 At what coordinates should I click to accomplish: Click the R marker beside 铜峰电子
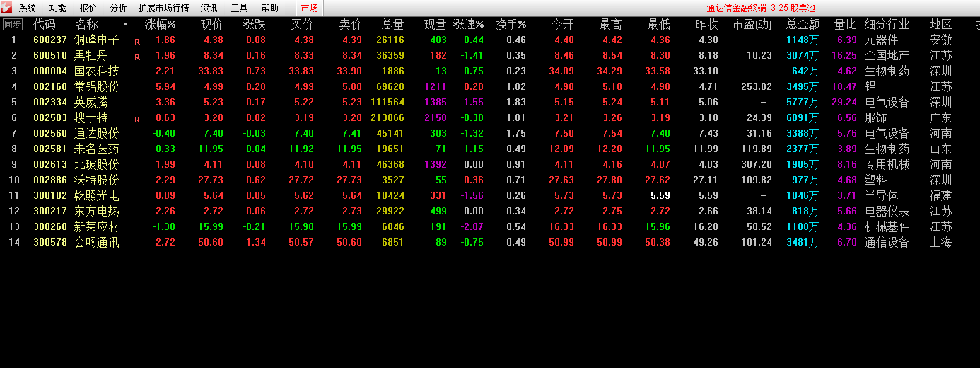click(x=137, y=42)
